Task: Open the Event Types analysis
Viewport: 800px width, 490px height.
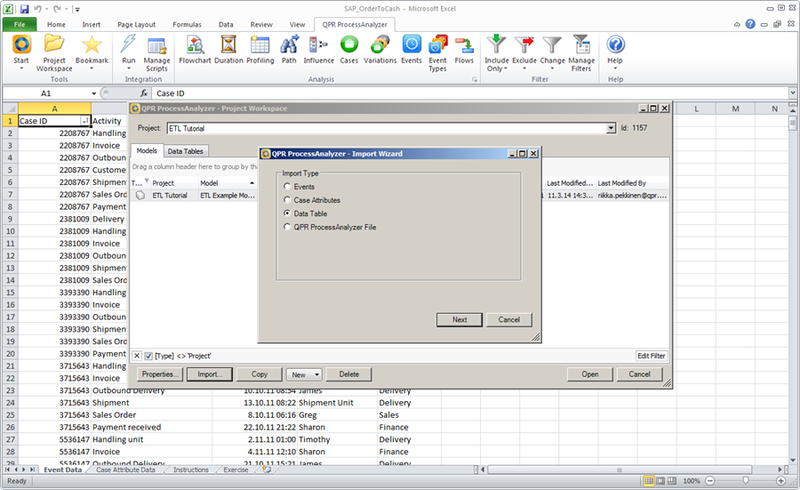Action: [438, 53]
